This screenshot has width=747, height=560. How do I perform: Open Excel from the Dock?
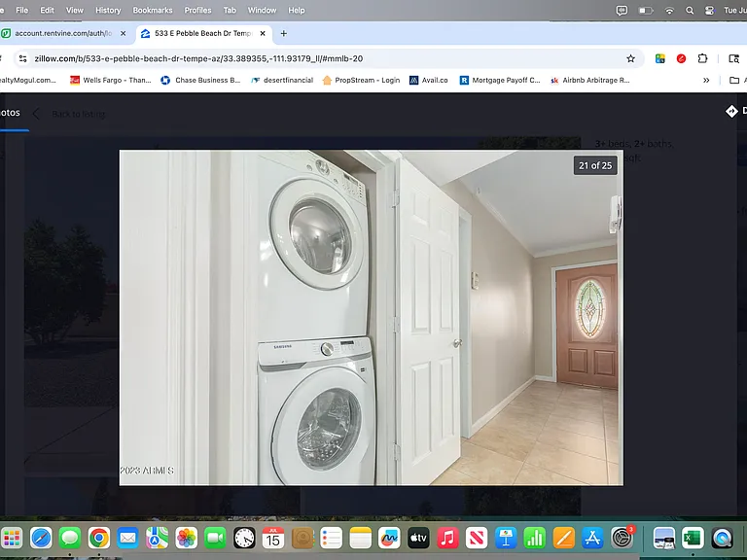tap(693, 538)
